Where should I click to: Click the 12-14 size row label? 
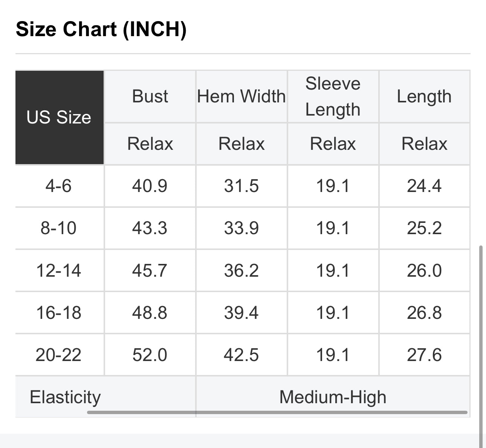[59, 271]
